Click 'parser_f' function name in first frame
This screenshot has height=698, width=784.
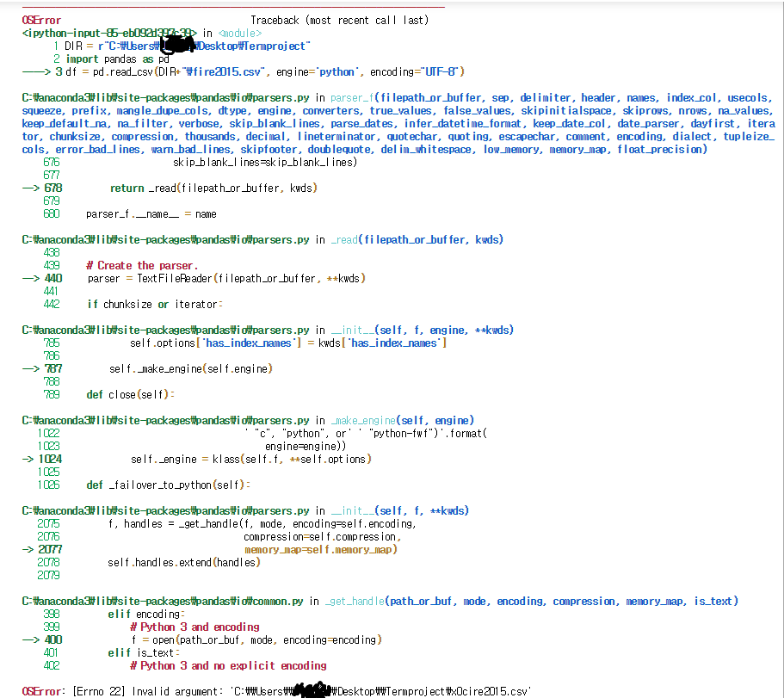click(x=352, y=97)
